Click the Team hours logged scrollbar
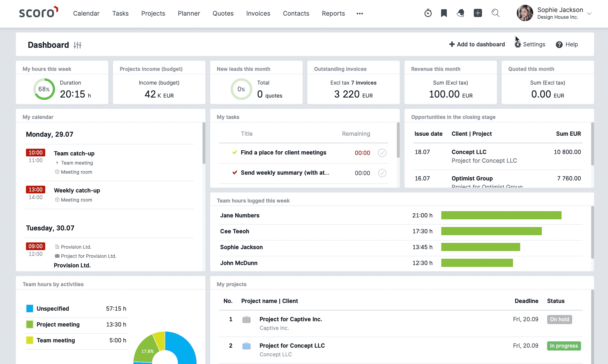The height and width of the screenshot is (364, 608). pyautogui.click(x=593, y=232)
